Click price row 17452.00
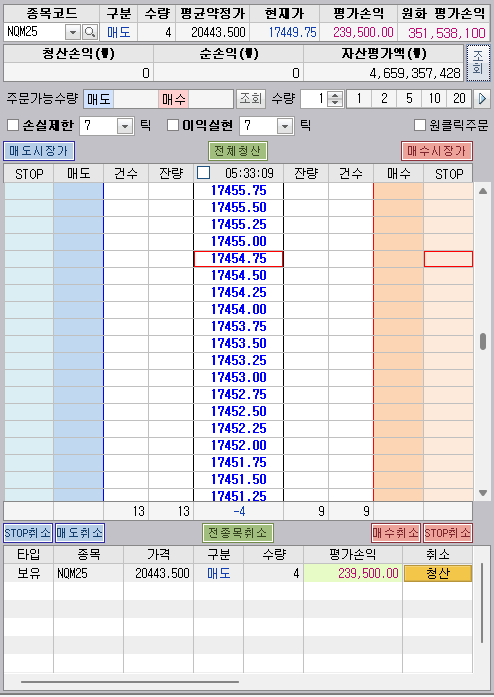494x697 pixels. point(238,445)
